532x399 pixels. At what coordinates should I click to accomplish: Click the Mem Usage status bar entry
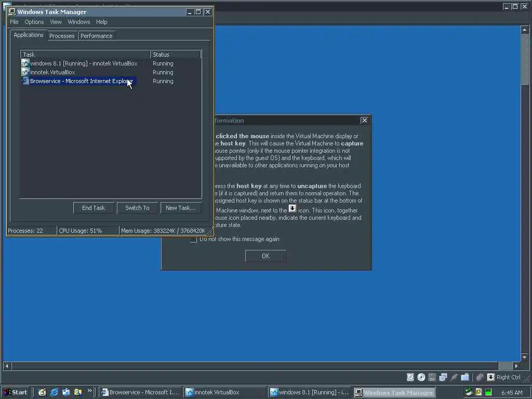tap(163, 231)
